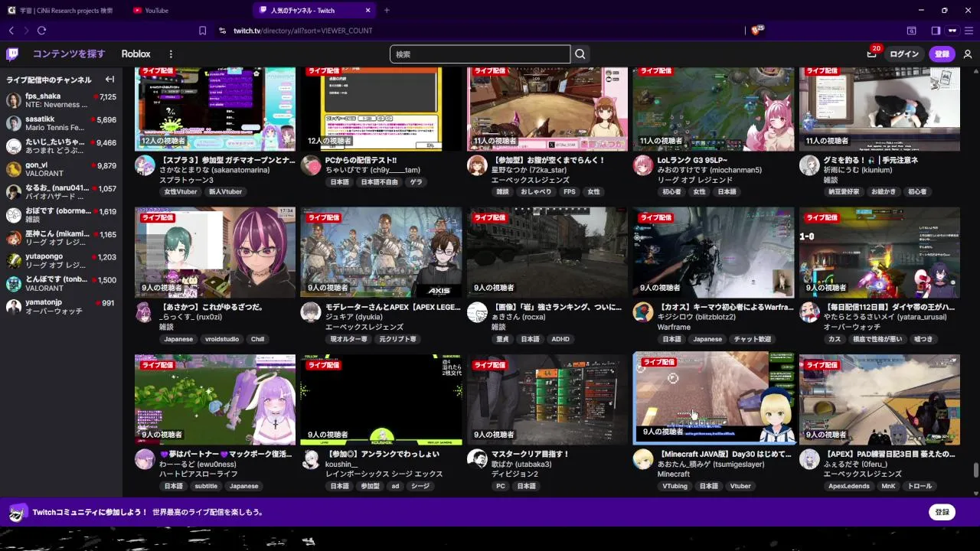The height and width of the screenshot is (551, 980).
Task: Click the 登録 button in the bottom banner
Action: tap(942, 512)
